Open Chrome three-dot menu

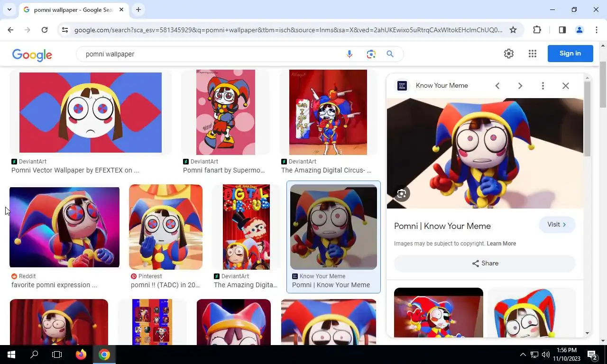coord(597,30)
